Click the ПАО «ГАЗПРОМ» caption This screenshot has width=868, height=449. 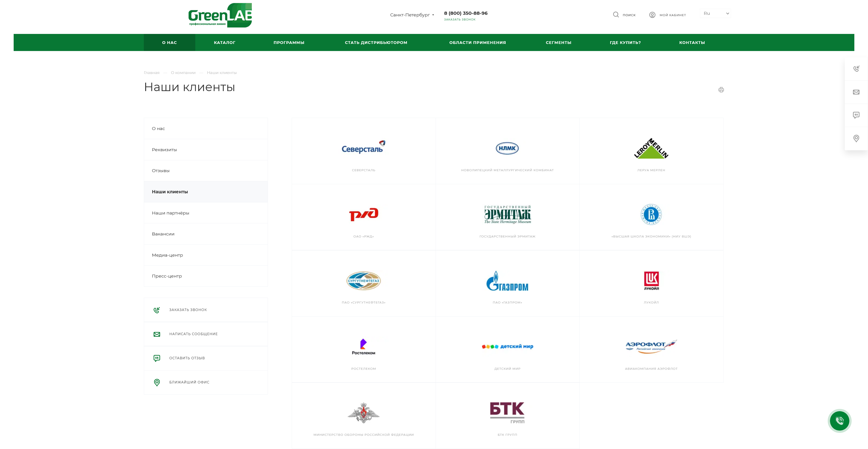point(507,303)
